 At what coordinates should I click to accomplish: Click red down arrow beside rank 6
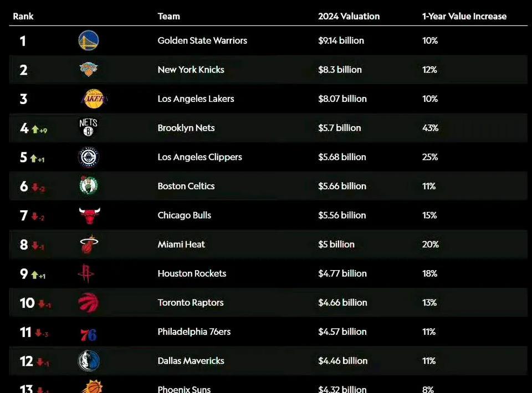(x=35, y=187)
